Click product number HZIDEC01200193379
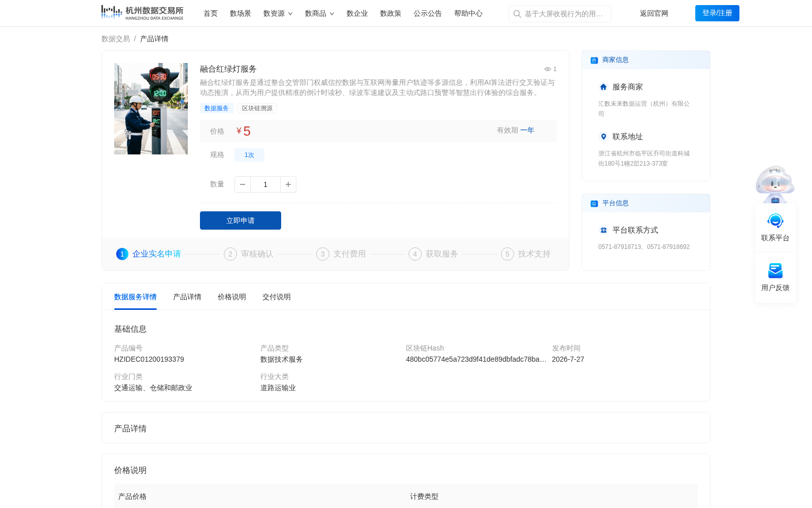 pyautogui.click(x=149, y=359)
